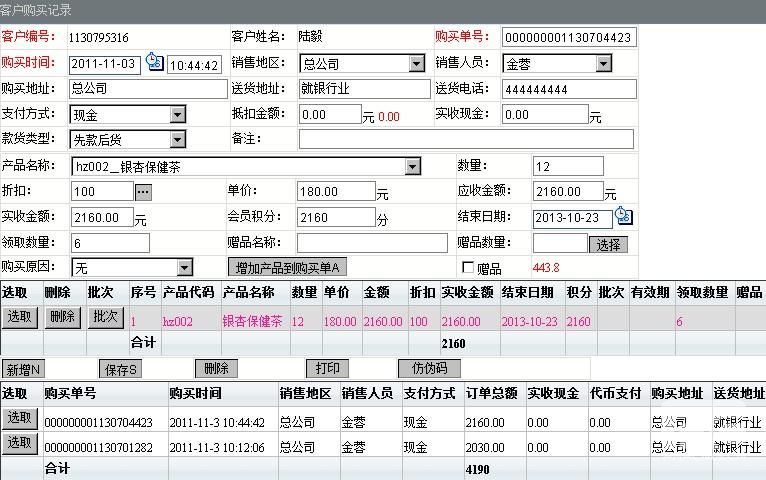Click the 打印 button
Screen dimensions: 766x480
[327, 369]
